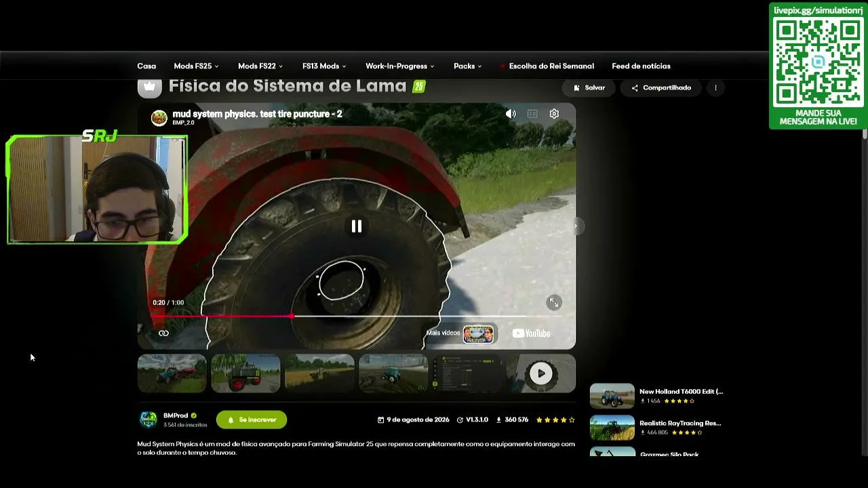
Task: Expand the Work-In-Progress dropdown
Action: point(399,66)
